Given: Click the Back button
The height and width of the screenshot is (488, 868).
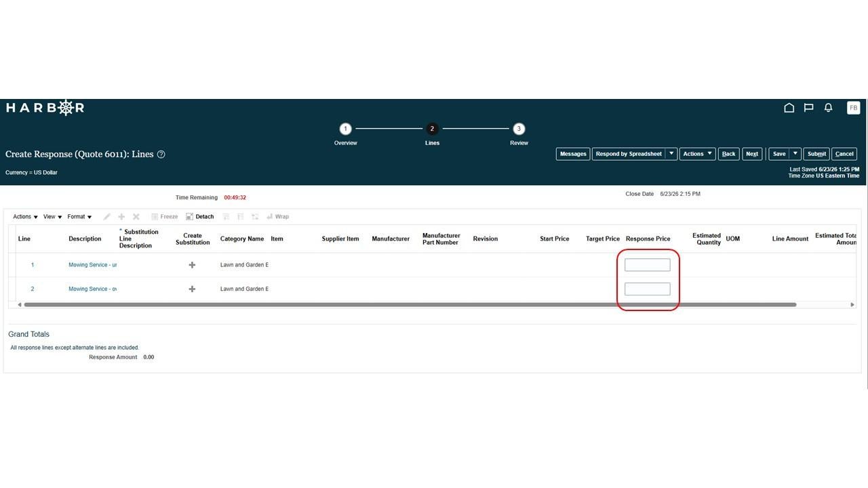Looking at the screenshot, I should click(729, 154).
